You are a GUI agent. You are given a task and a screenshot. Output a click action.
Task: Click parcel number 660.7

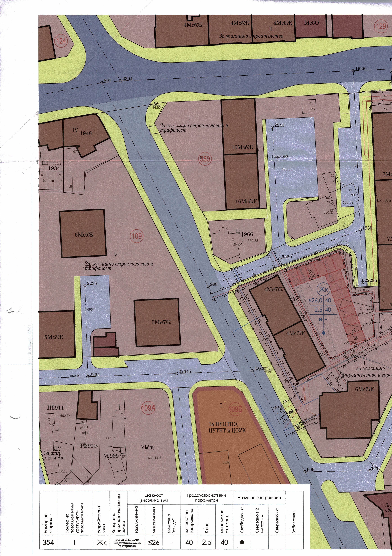click(x=91, y=309)
